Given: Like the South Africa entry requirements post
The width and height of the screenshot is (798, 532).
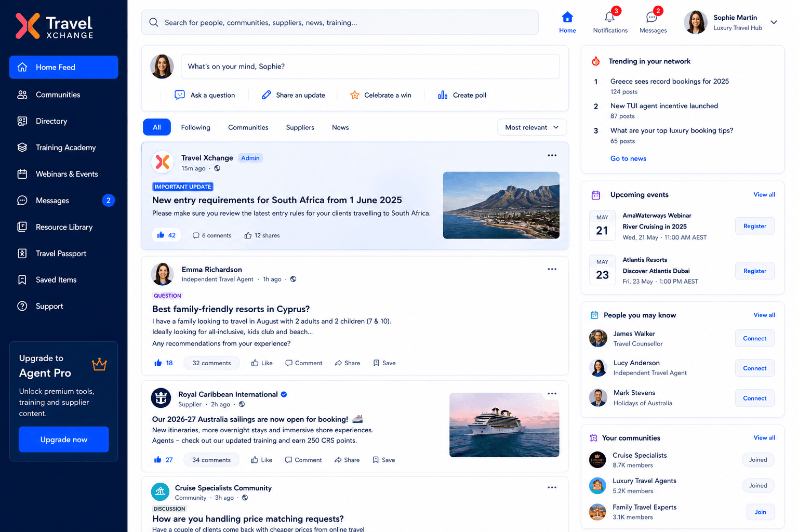Looking at the screenshot, I should tap(166, 235).
